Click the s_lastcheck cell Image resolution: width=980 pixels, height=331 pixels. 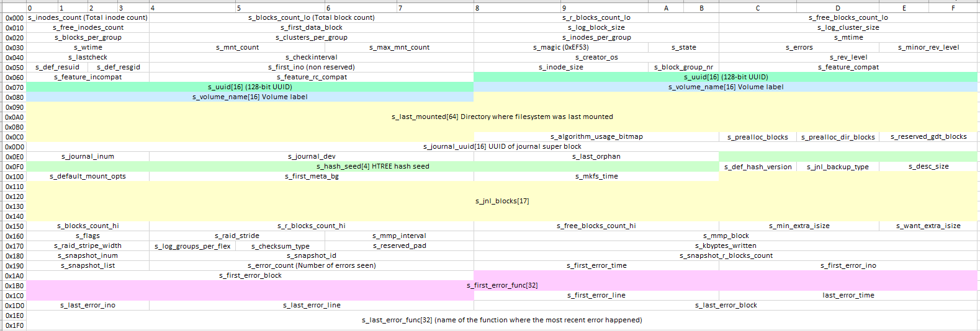pos(88,57)
